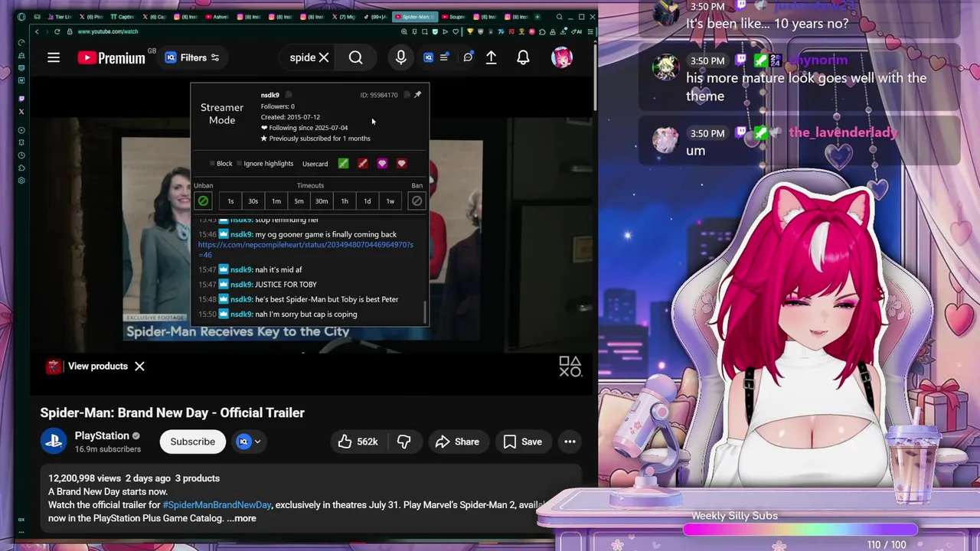Open the YouTube account avatar menu

[562, 57]
